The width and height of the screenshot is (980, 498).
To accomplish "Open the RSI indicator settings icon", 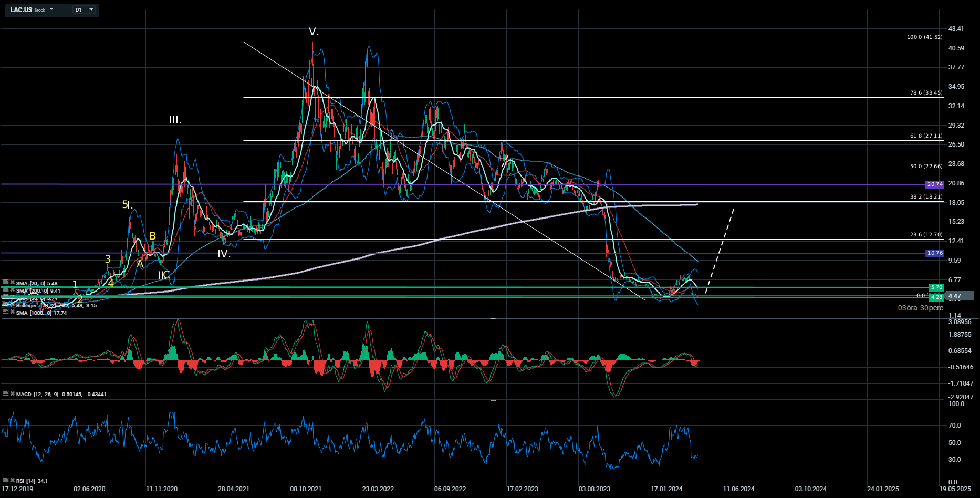I will 6,480.
